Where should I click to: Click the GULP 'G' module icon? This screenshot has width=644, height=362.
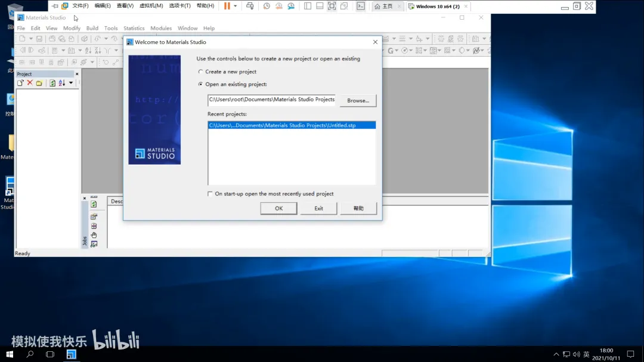click(391, 51)
